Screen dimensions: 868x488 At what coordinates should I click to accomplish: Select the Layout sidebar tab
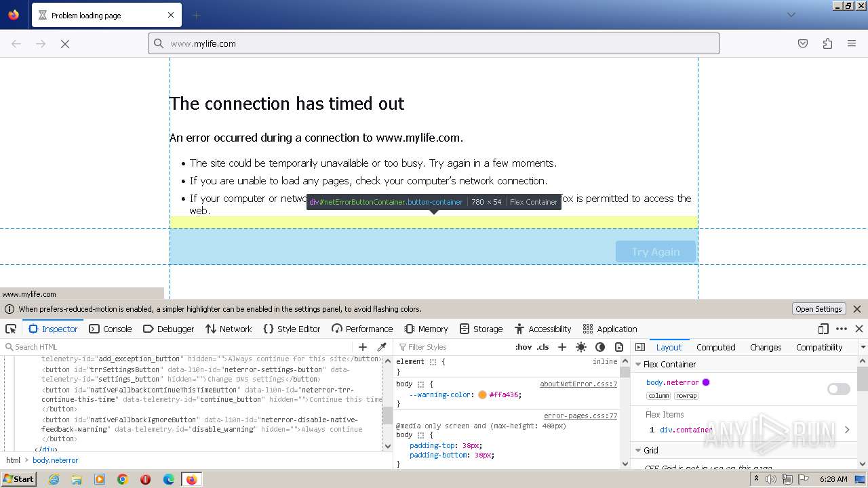tap(669, 347)
